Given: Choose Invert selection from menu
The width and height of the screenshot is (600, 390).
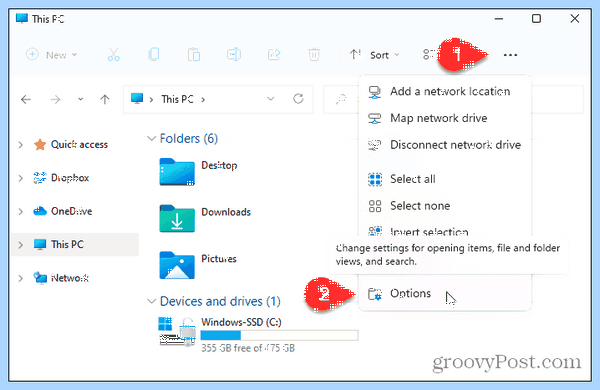Looking at the screenshot, I should tap(445, 231).
